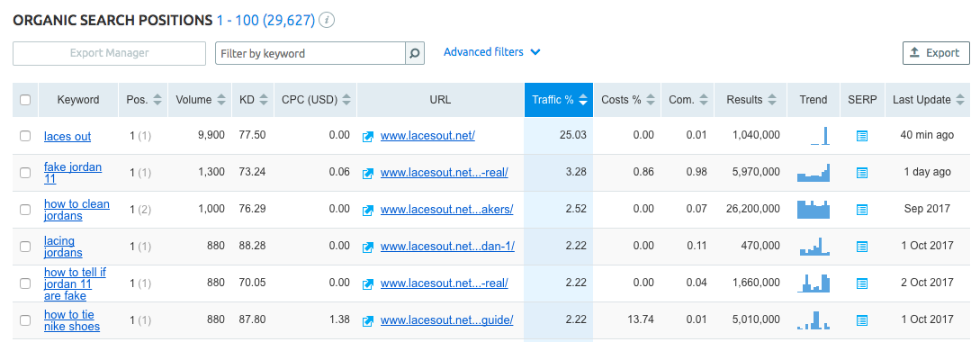980x342 pixels.
Task: Open external link icon in how to clean jordans row
Action: [369, 210]
